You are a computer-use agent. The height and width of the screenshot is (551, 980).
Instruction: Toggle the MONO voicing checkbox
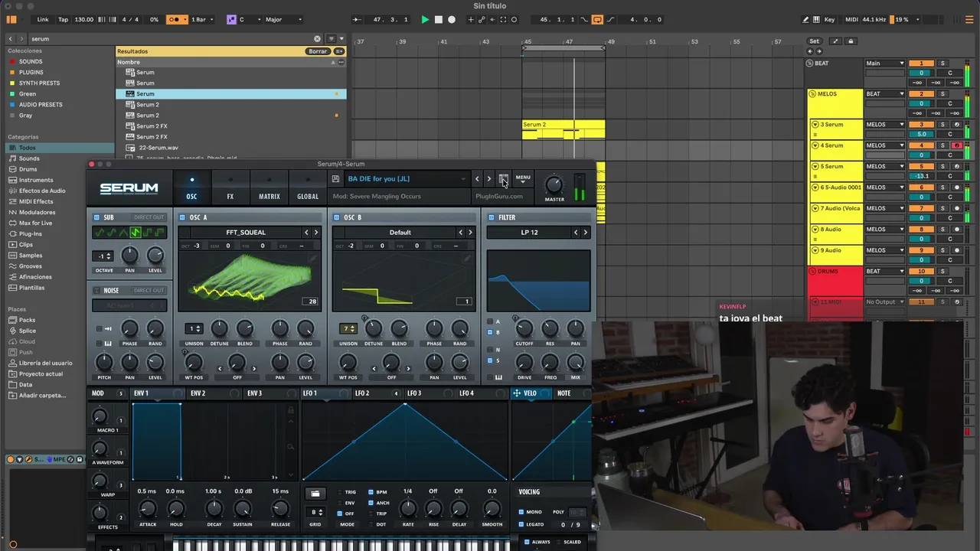[x=521, y=512]
